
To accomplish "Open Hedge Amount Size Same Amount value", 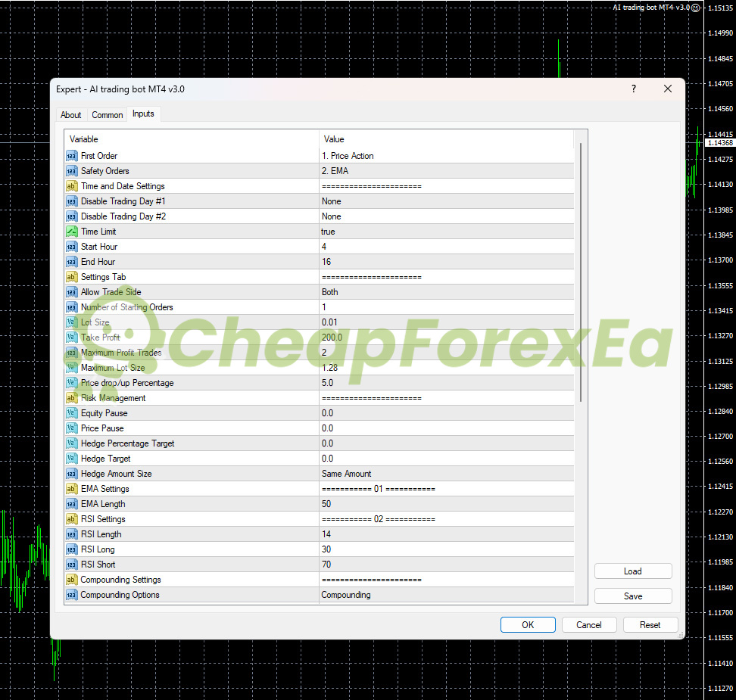I will click(446, 474).
